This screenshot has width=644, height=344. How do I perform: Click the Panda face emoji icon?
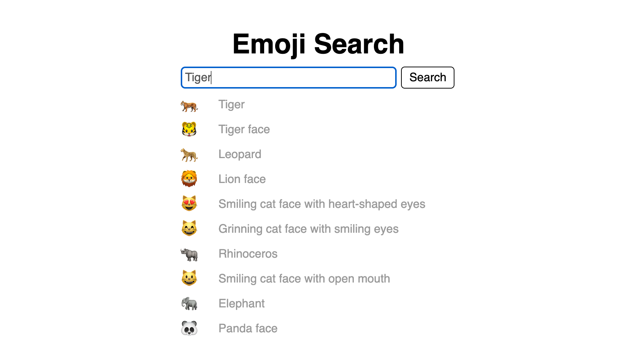click(190, 328)
